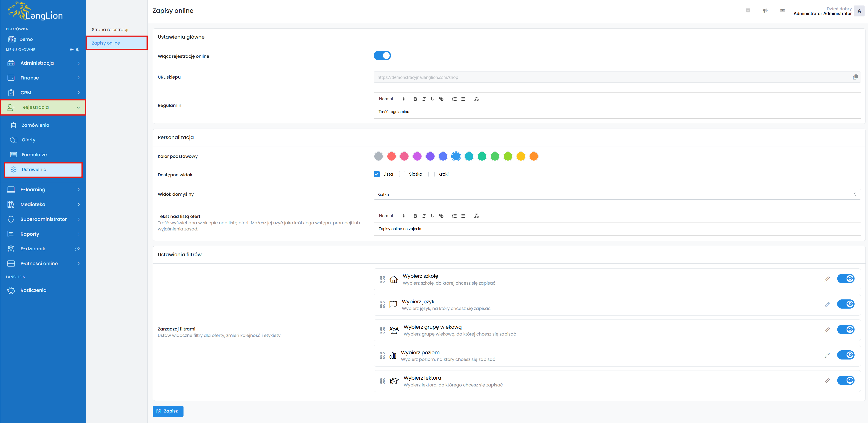Image resolution: width=868 pixels, height=423 pixels.
Task: Click drag handle of Wybierz poziom filter
Action: pos(382,356)
